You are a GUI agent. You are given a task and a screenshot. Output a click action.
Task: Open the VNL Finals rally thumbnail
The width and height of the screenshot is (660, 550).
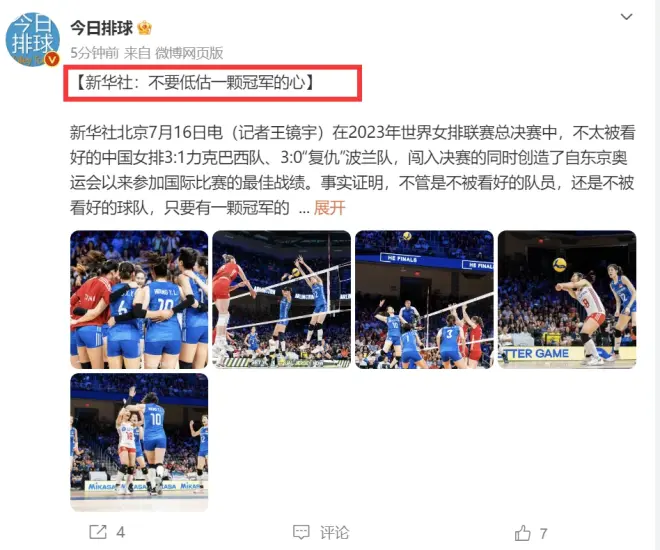coord(424,300)
